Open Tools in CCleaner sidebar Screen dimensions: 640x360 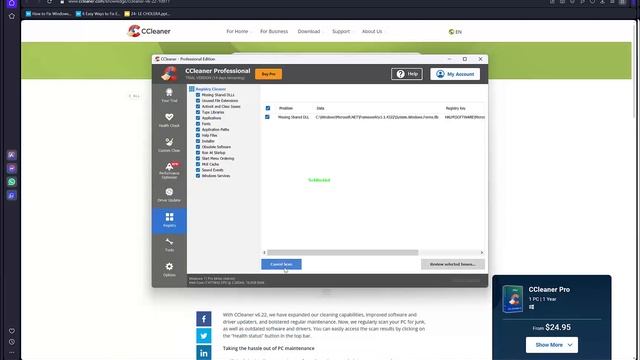tap(169, 245)
